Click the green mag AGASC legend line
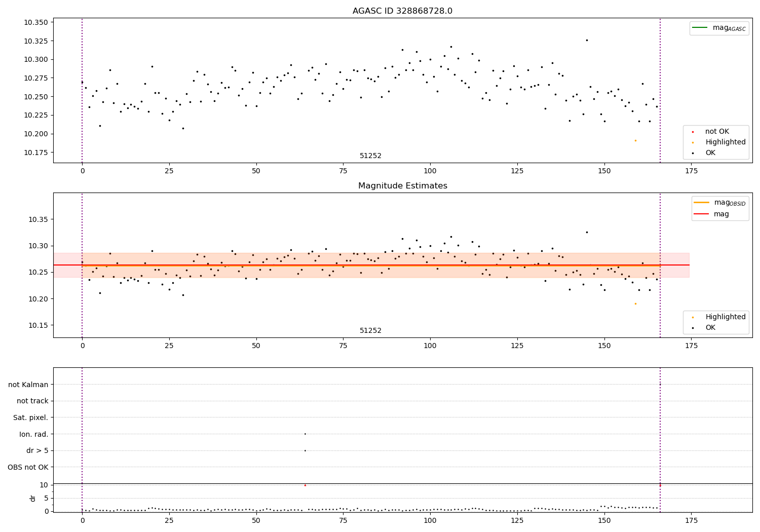The height and width of the screenshot is (532, 760). (700, 27)
